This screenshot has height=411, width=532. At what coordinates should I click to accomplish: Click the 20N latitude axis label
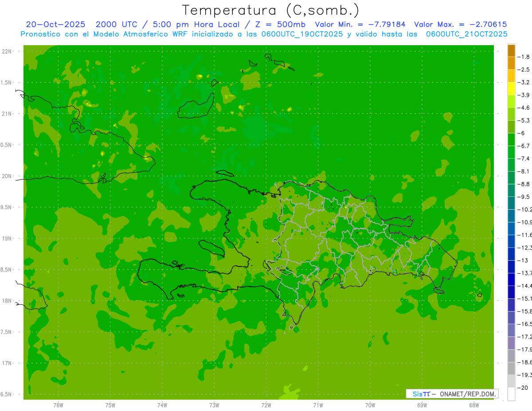(x=7, y=176)
